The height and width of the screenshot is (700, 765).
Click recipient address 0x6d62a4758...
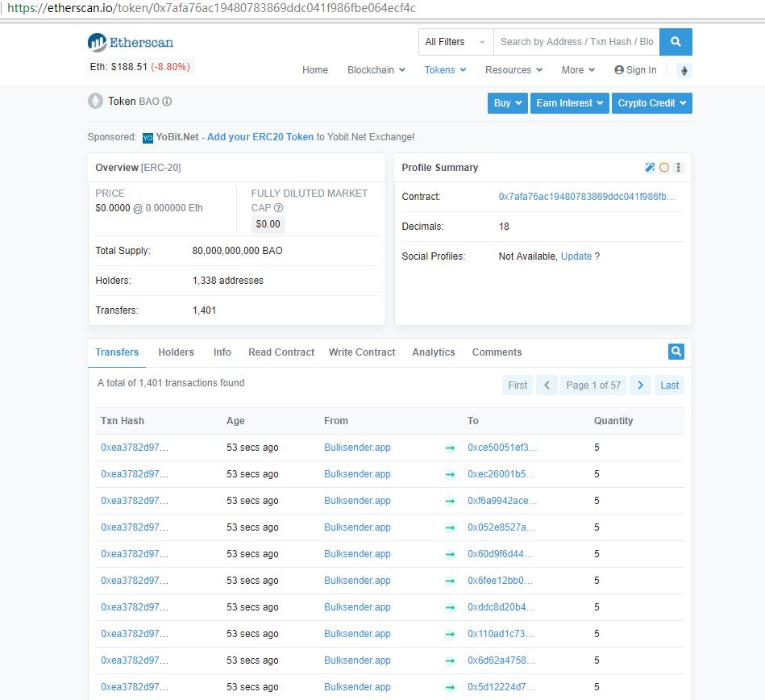(x=501, y=660)
